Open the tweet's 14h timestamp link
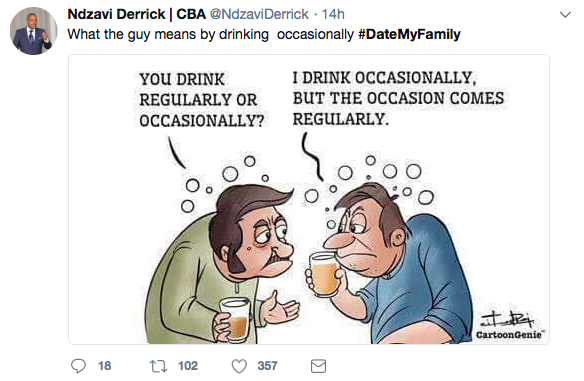Image resolution: width=584 pixels, height=381 pixels. tap(333, 15)
